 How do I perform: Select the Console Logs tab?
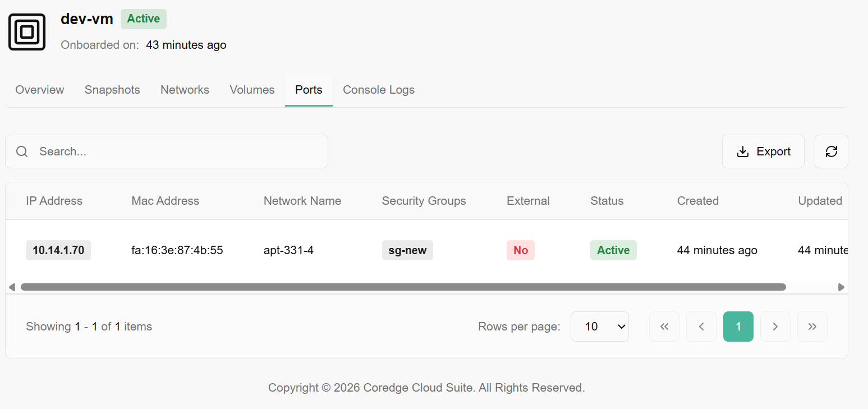tap(379, 90)
